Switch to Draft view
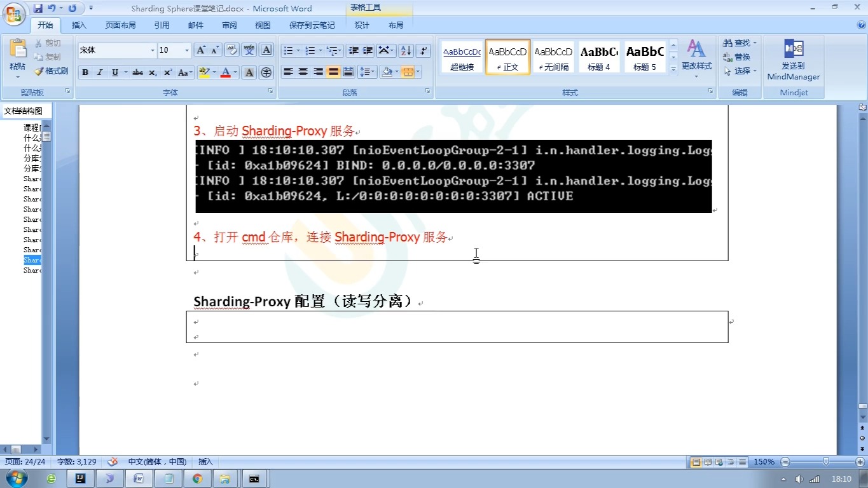868x488 pixels. coord(742,462)
